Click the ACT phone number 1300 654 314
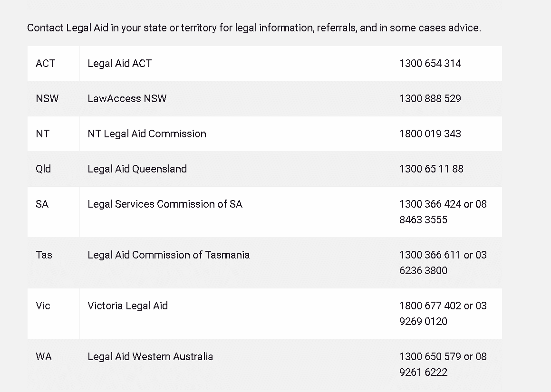Viewport: 551px width, 392px height. 430,64
